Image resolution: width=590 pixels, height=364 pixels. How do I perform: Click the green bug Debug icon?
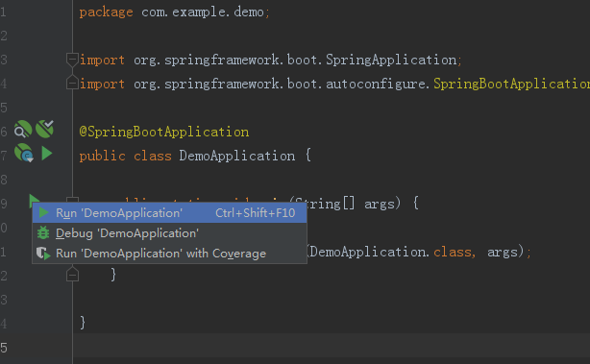(x=43, y=233)
